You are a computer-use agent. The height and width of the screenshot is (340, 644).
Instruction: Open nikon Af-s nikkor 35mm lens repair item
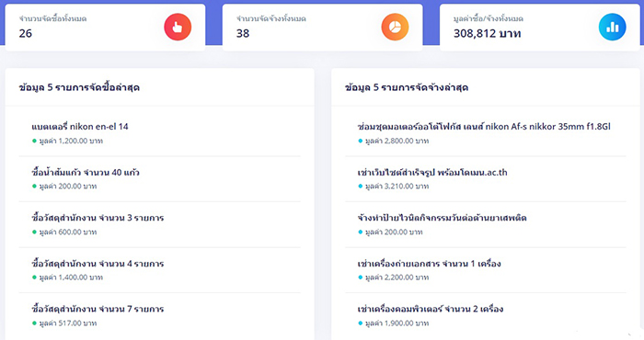pos(484,126)
